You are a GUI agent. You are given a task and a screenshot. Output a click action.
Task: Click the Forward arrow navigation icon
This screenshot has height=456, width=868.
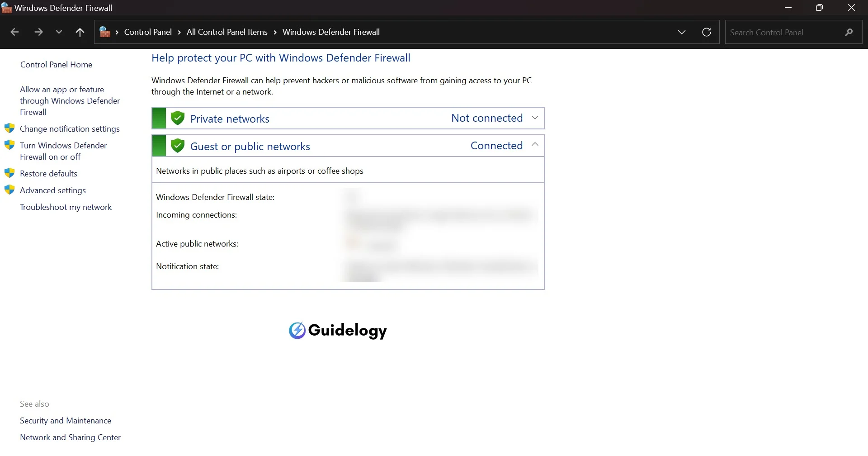click(x=38, y=32)
